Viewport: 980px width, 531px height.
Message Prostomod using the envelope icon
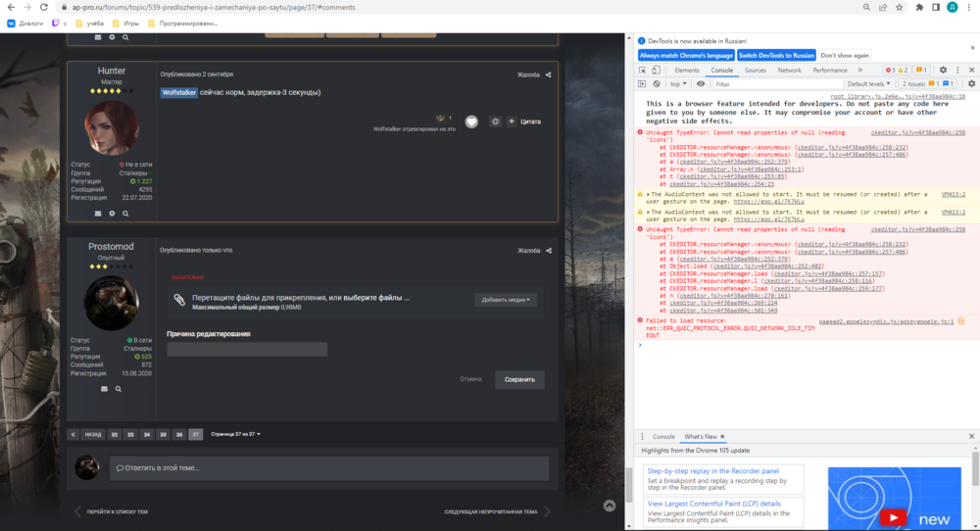coord(105,389)
